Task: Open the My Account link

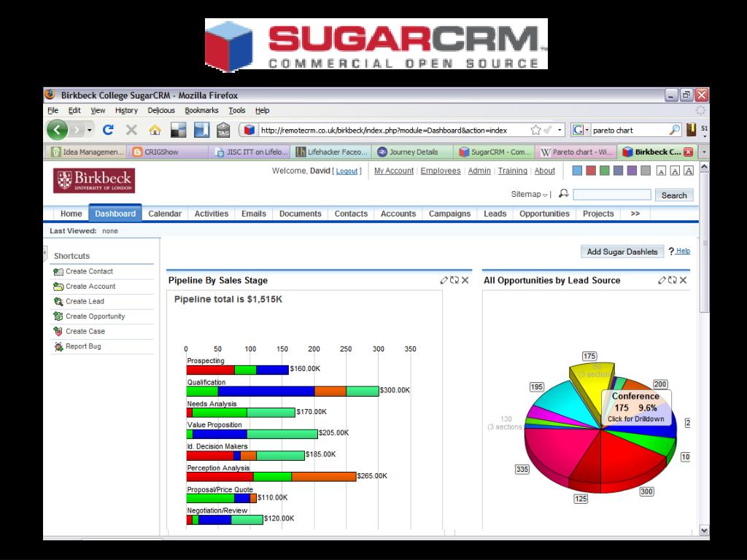Action: point(393,171)
